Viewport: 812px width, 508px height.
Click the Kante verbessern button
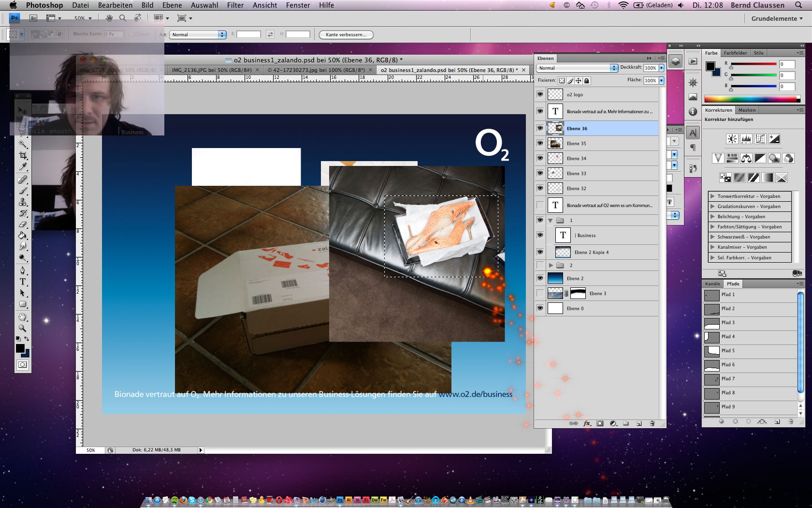[x=346, y=35]
